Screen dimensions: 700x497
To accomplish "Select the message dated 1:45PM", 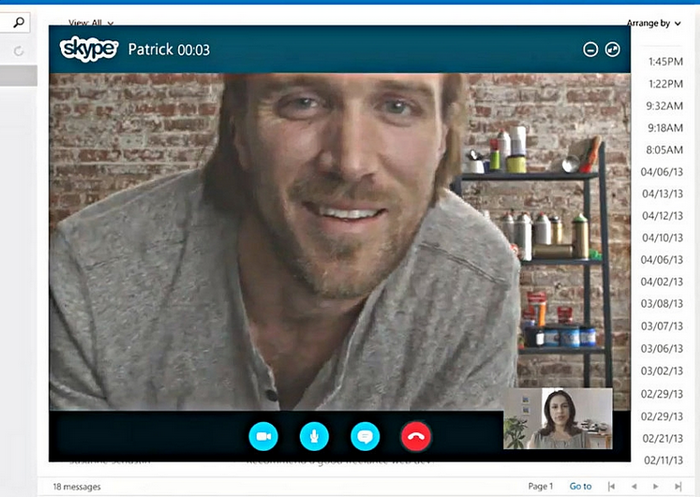I will click(x=664, y=61).
